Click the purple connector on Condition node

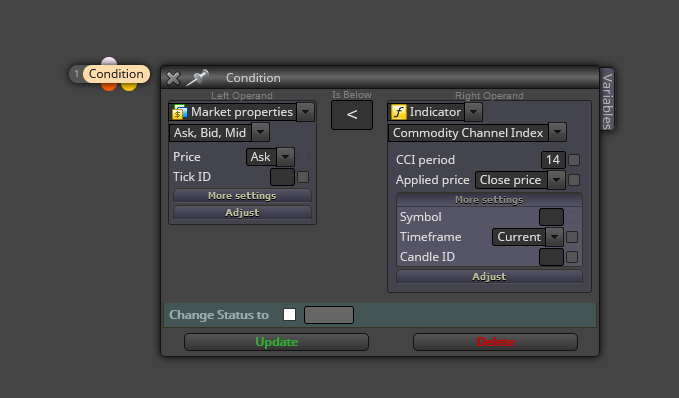click(x=109, y=61)
